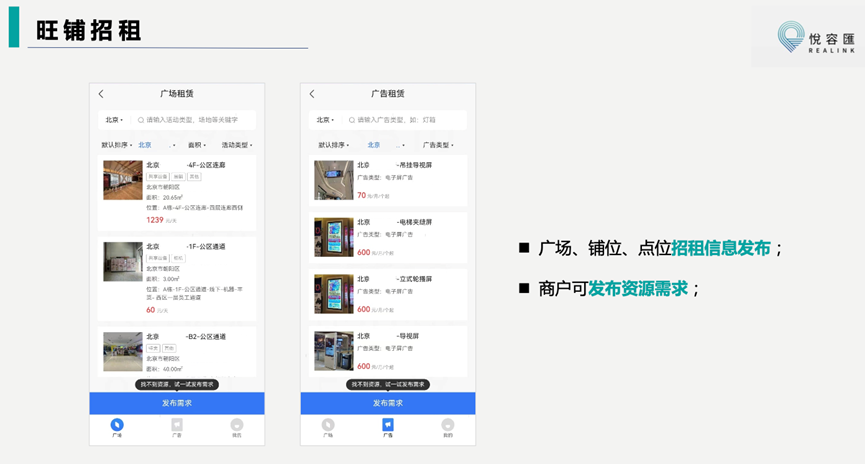Open 广场 tab icon in 广场租赁 bottom bar
This screenshot has height=464, width=865.
(117, 425)
